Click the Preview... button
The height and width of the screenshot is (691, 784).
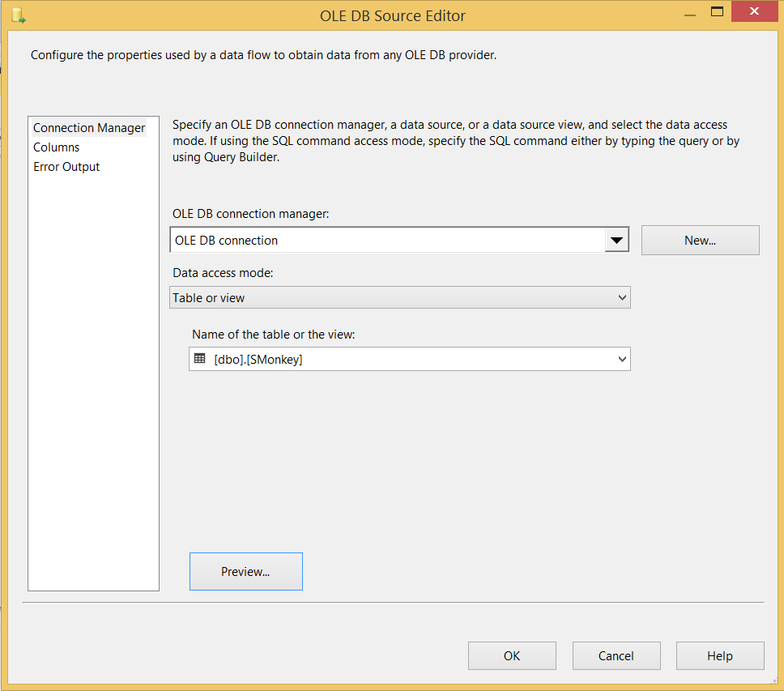pyautogui.click(x=246, y=571)
